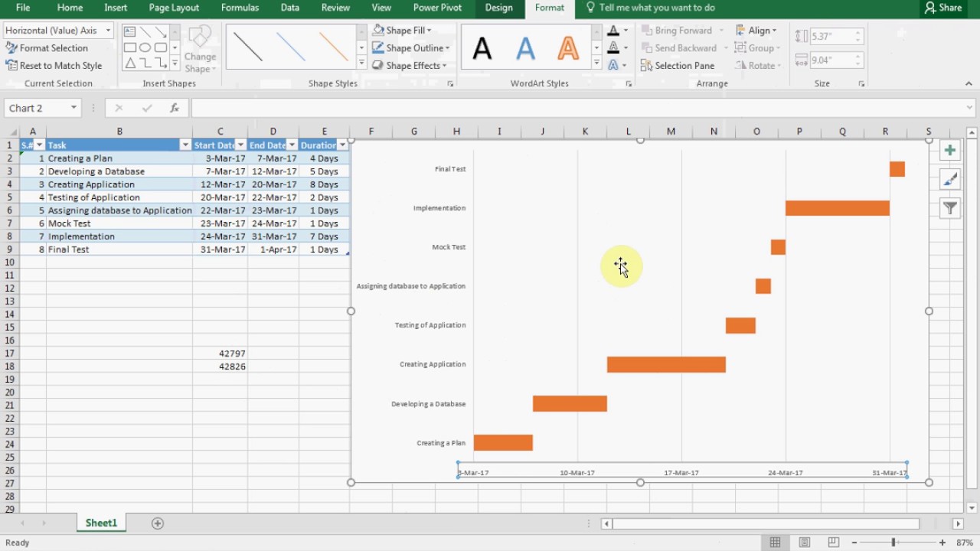Image resolution: width=980 pixels, height=551 pixels.
Task: Click the Text Fill icon
Action: 612,30
